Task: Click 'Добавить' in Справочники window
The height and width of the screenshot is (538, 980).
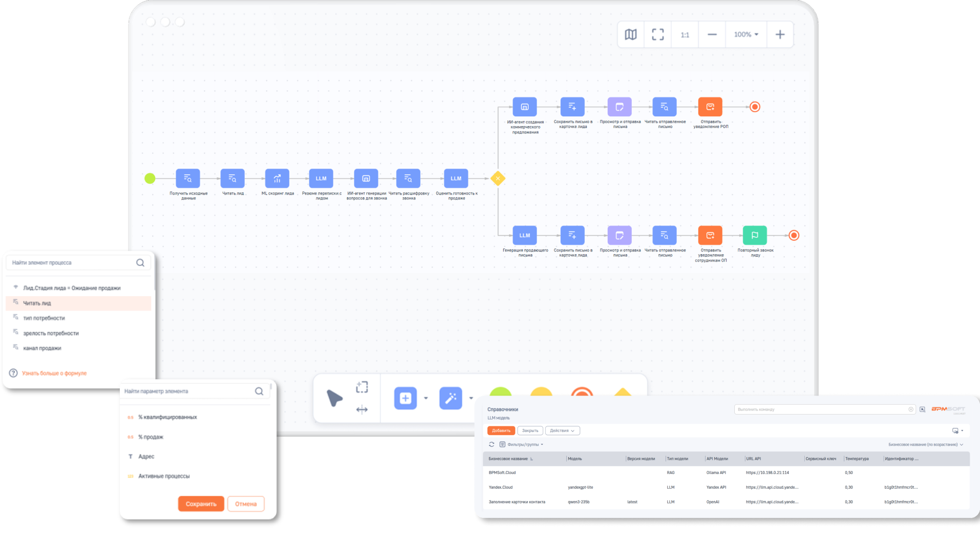Action: tap(501, 431)
